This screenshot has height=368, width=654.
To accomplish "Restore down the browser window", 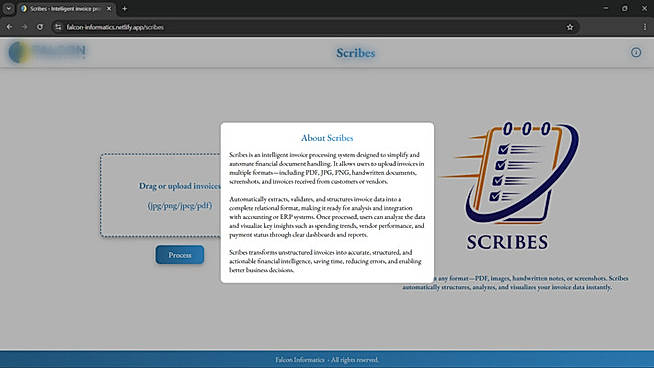I will coord(624,8).
